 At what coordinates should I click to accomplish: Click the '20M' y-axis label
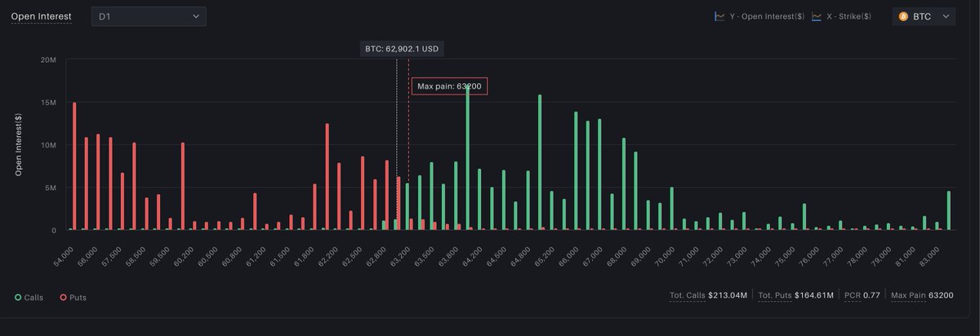click(47, 60)
